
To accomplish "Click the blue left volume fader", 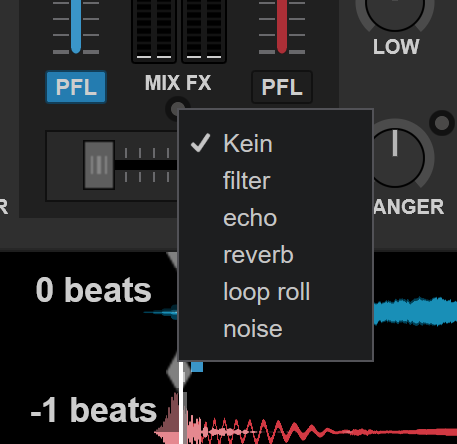I will [x=76, y=26].
